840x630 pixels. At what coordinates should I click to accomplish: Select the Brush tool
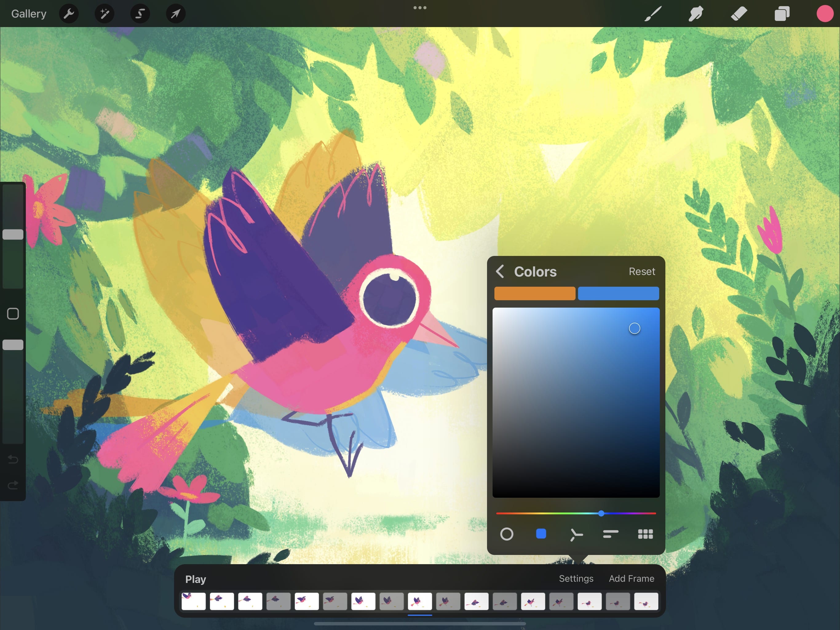point(653,14)
